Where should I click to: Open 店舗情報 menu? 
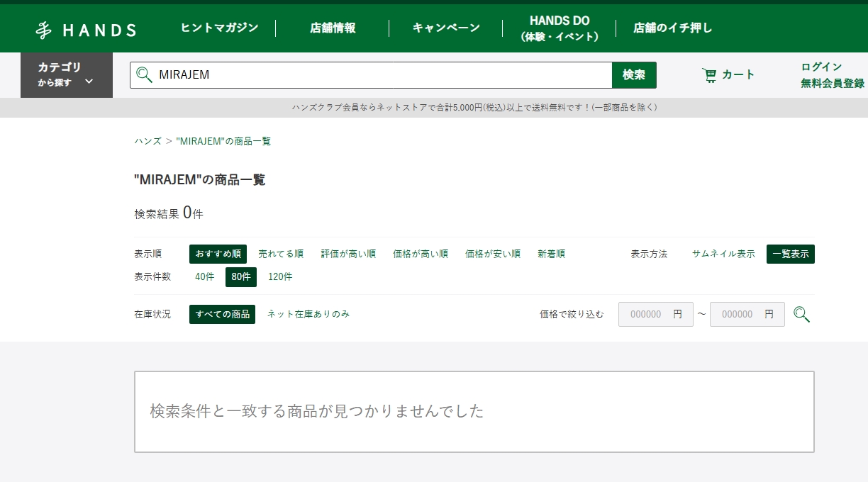pos(333,28)
